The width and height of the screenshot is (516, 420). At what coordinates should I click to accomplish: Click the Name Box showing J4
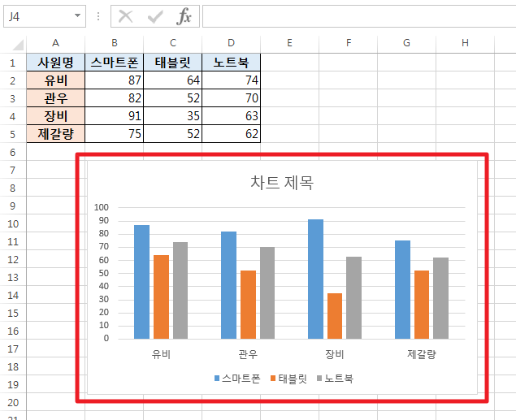(x=45, y=16)
